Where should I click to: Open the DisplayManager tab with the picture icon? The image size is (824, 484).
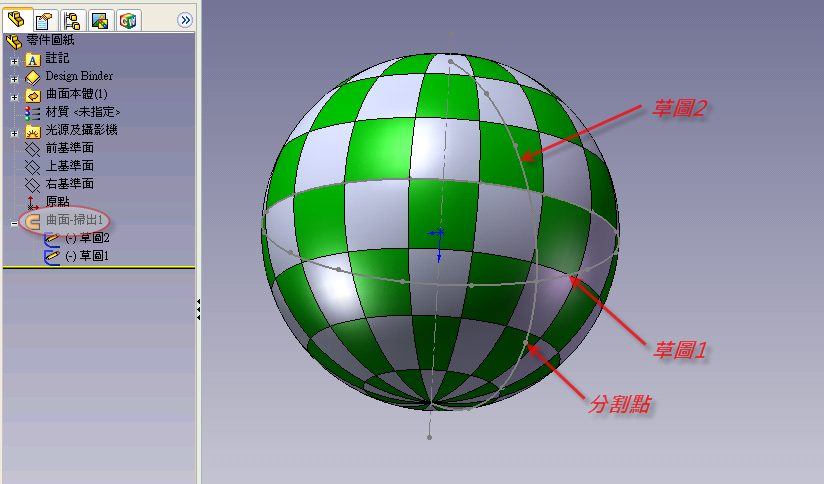point(100,20)
